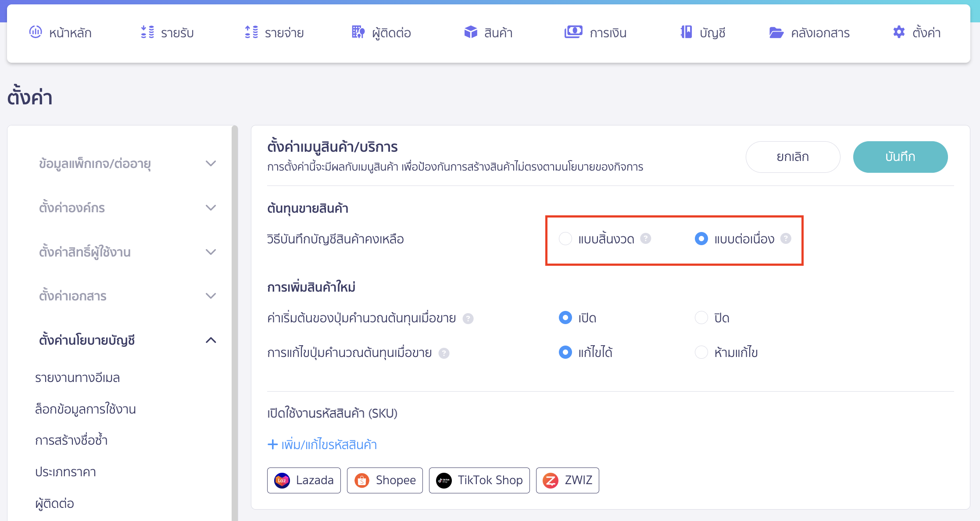Open the เพิ่ม/แก้ไขรหัสสินค้า link

322,444
